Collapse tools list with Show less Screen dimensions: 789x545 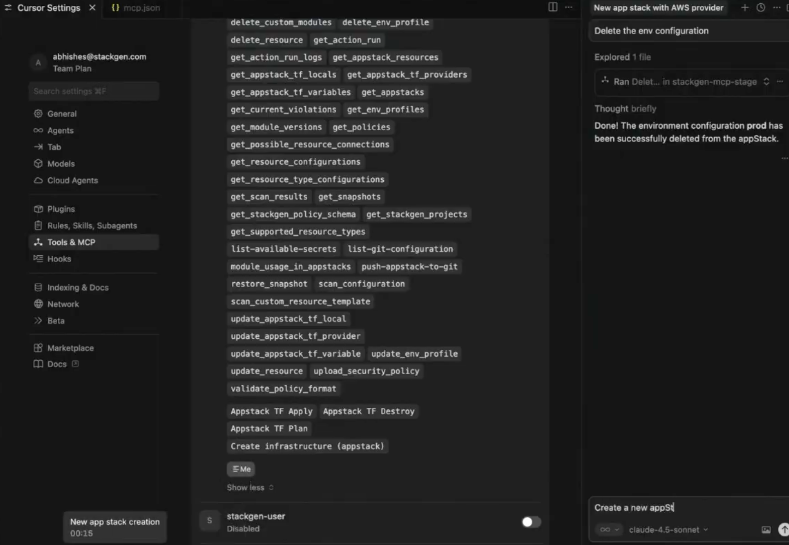pyautogui.click(x=250, y=488)
